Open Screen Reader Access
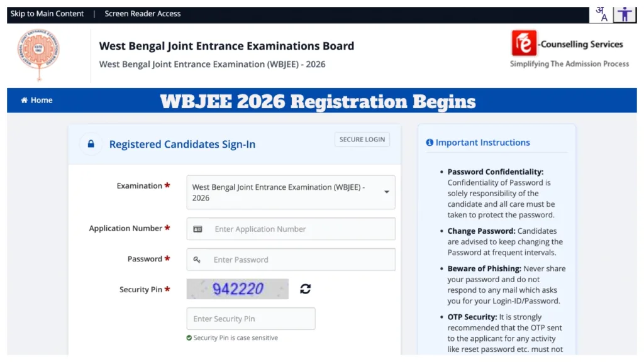Viewport: 644px width, 362px height. (142, 13)
